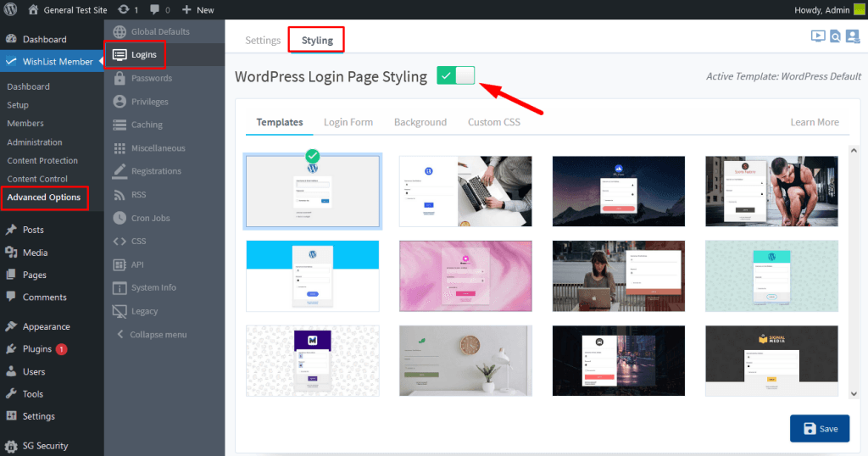Collapse menu using the chevron

pos(120,334)
